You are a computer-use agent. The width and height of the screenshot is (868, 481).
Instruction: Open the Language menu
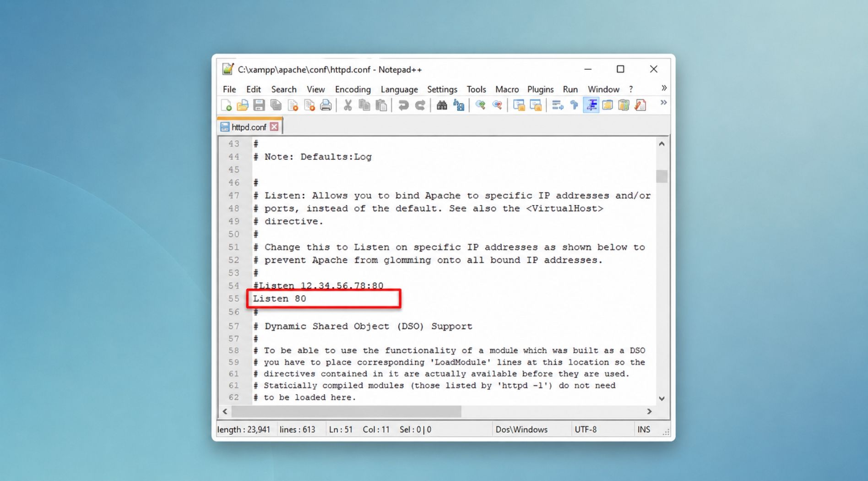click(399, 89)
